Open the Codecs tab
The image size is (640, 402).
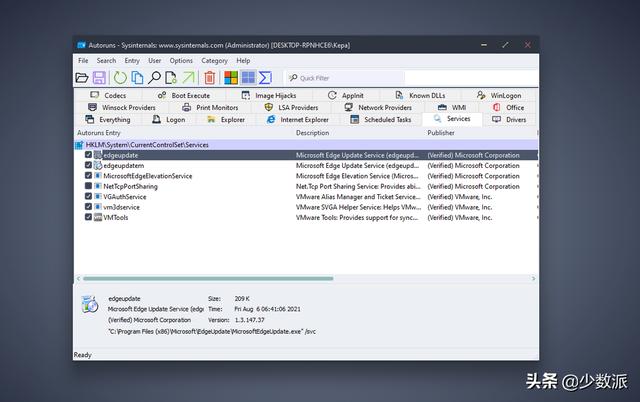(108, 95)
